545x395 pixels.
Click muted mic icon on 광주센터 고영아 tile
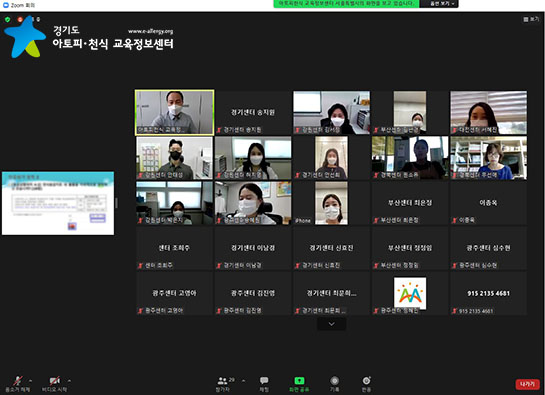(x=140, y=311)
